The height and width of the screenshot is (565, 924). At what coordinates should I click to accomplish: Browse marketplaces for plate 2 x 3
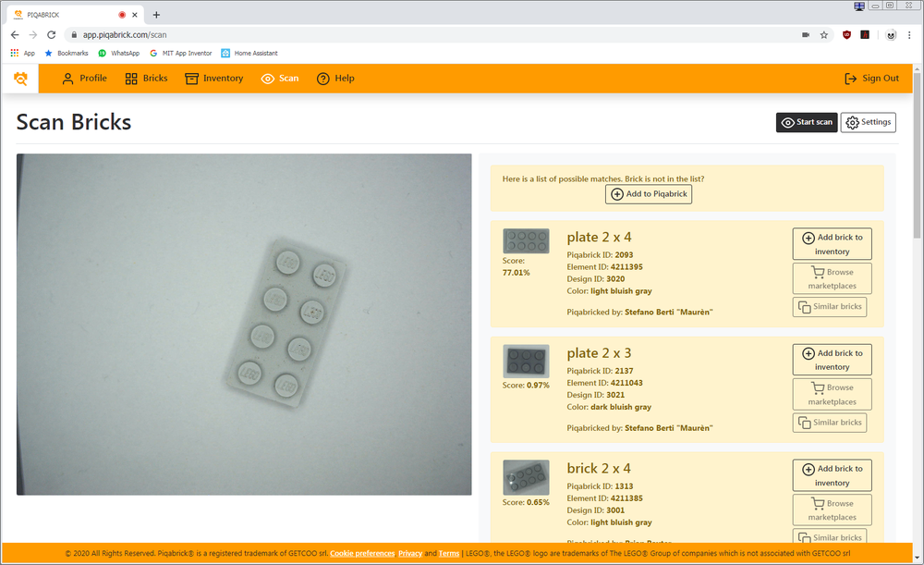pyautogui.click(x=832, y=394)
